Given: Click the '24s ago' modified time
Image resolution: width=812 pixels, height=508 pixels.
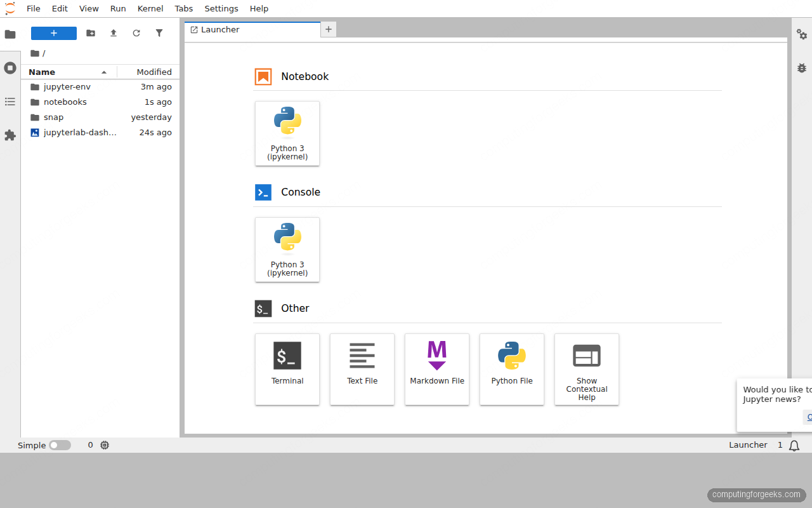Looking at the screenshot, I should 155,132.
